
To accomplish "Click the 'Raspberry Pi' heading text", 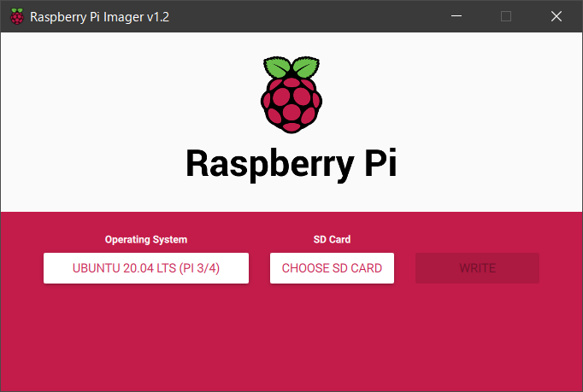I will (291, 164).
